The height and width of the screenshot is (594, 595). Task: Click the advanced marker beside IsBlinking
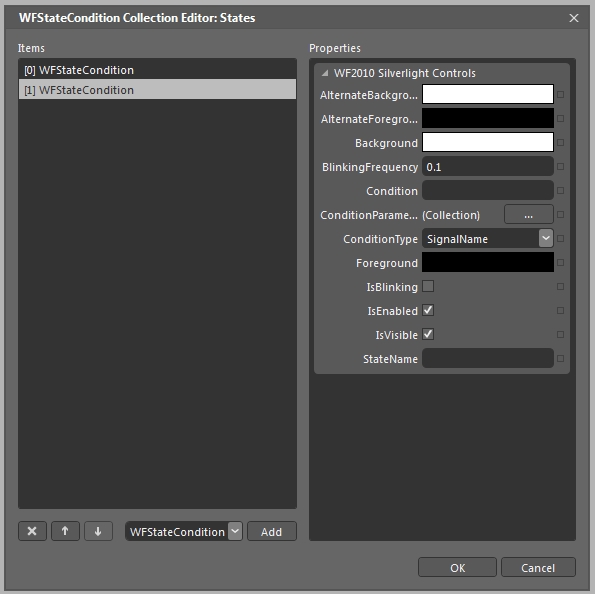coord(560,287)
